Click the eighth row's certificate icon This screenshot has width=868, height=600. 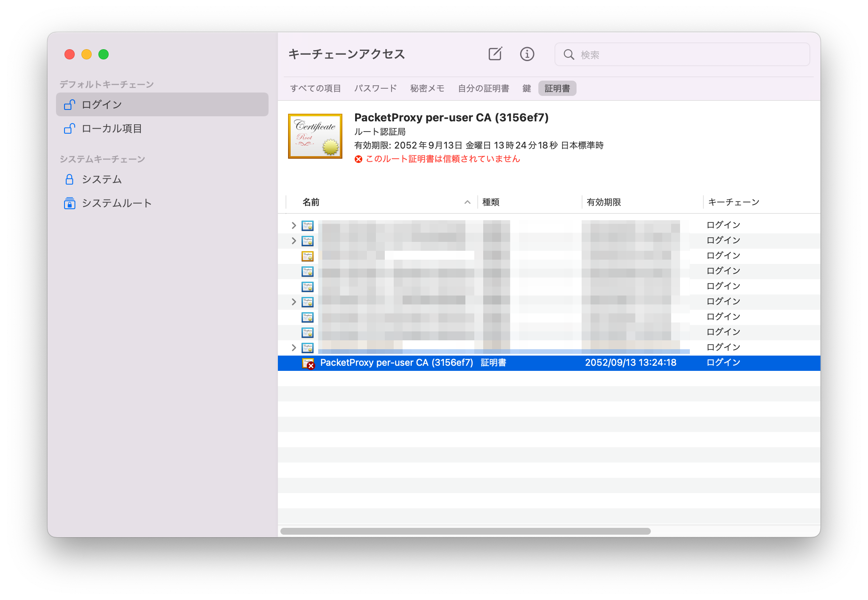pyautogui.click(x=308, y=332)
